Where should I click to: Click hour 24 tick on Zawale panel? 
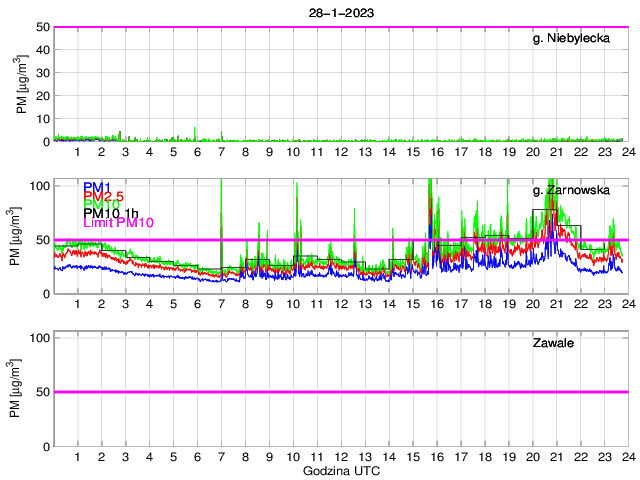click(628, 456)
